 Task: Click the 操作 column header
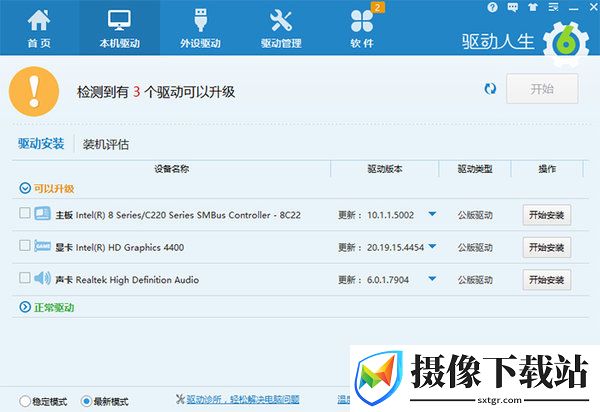pyautogui.click(x=547, y=169)
